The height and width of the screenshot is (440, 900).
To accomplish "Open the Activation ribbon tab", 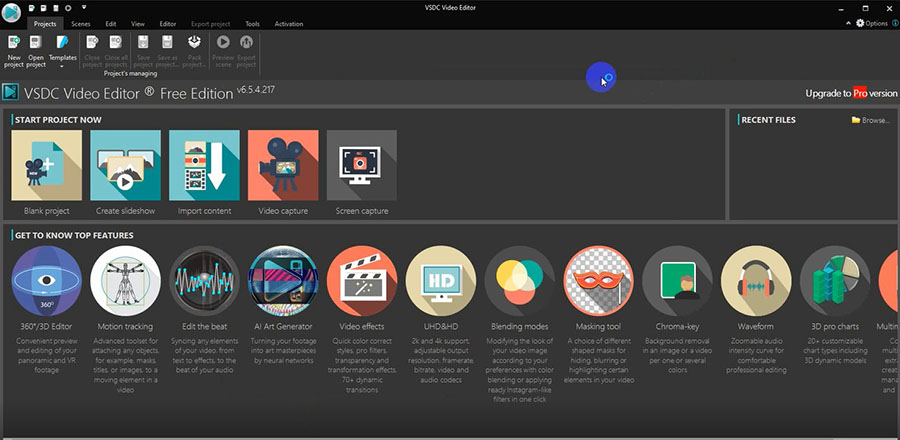I will coord(289,24).
